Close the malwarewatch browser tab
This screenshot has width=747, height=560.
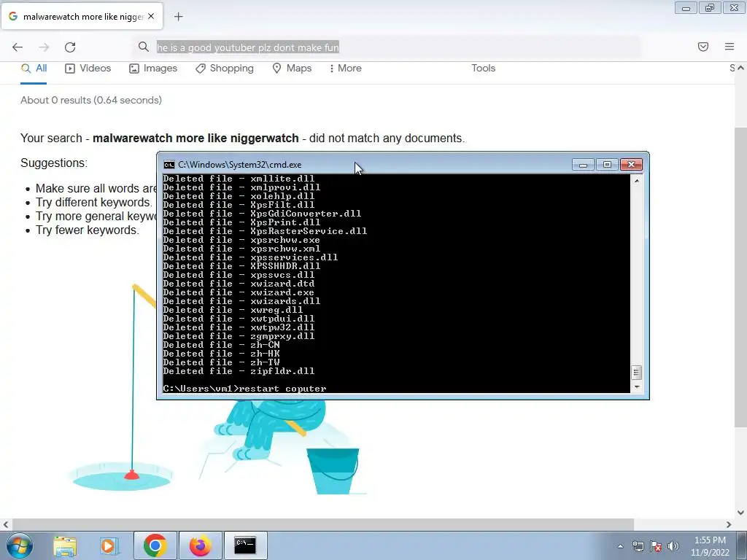pos(151,16)
